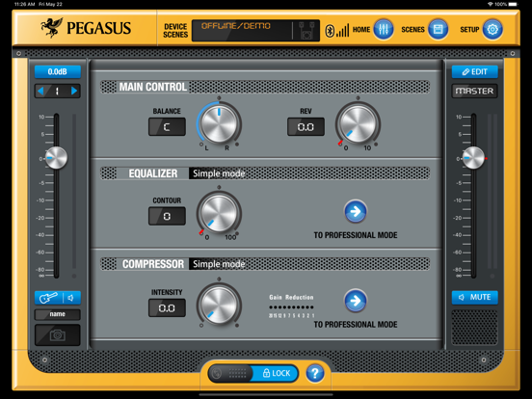
Task: Click the Intensity value display
Action: click(167, 307)
